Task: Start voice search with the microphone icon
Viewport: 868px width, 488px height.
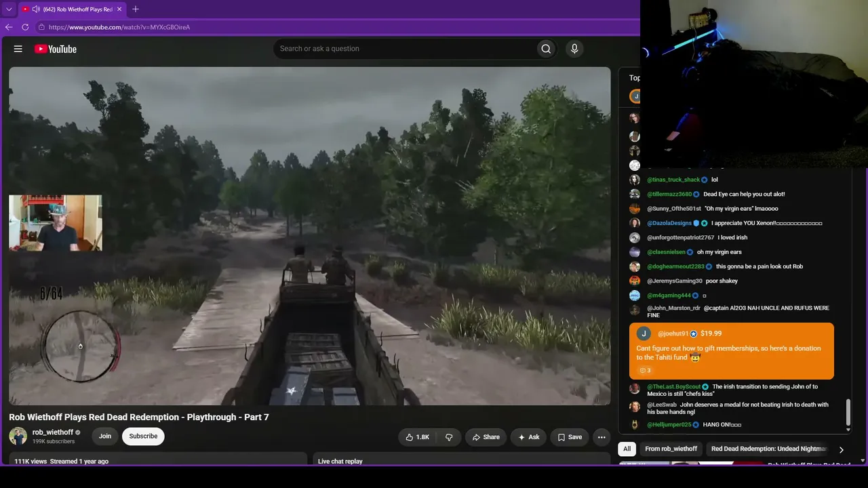Action: (574, 49)
